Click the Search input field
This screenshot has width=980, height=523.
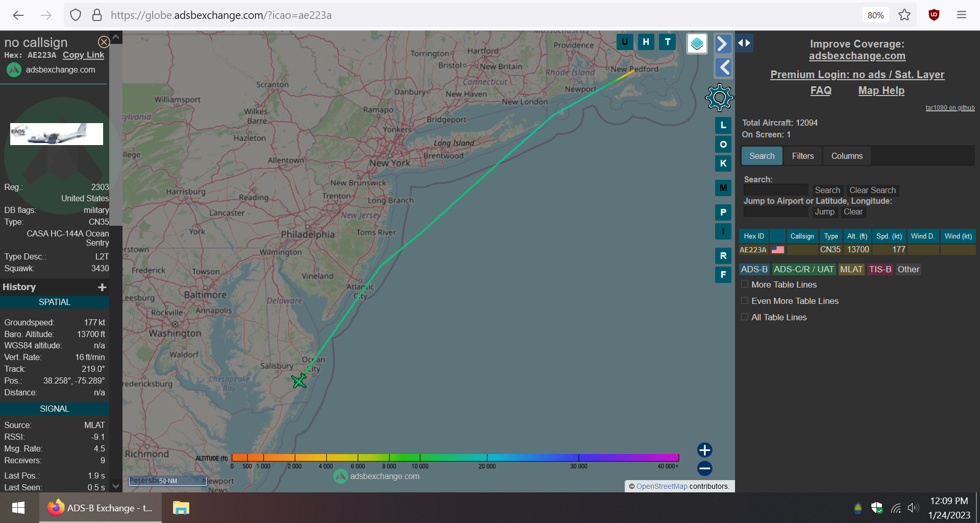776,191
